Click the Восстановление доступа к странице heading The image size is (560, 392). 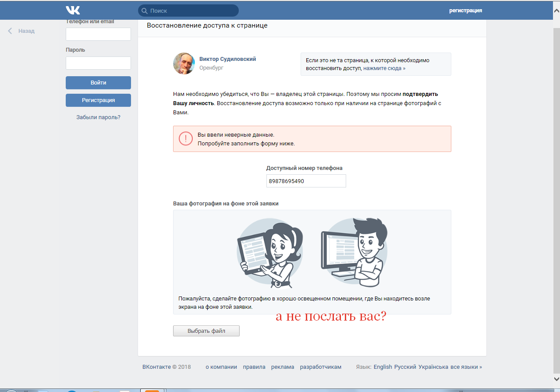pos(207,25)
